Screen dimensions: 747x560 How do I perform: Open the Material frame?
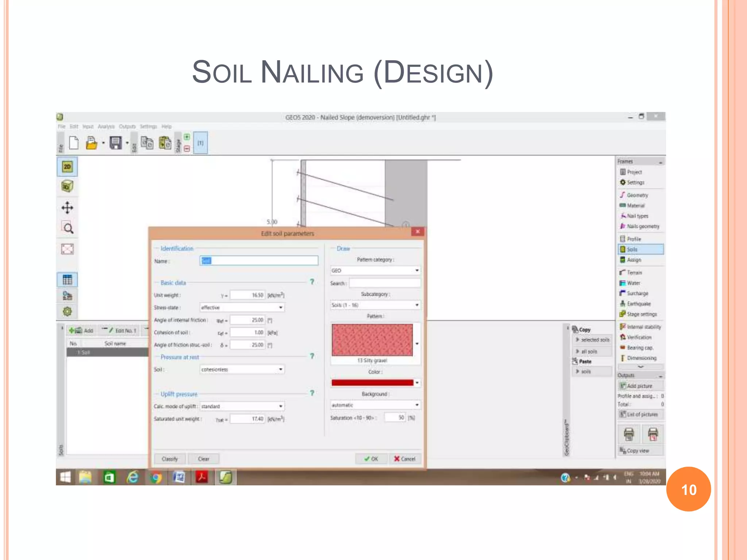(x=635, y=206)
